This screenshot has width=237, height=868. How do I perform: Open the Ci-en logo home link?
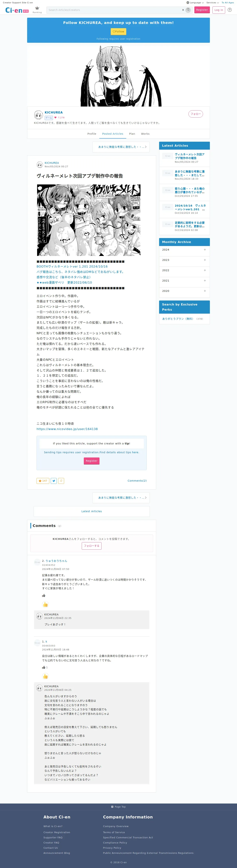click(17, 11)
